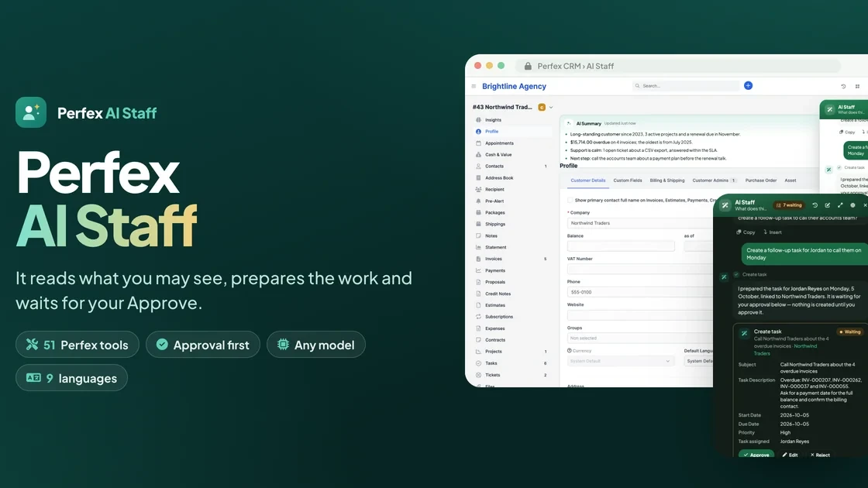Image resolution: width=868 pixels, height=488 pixels.
Task: Open the grid apps icon in top bar
Action: pos(857,86)
